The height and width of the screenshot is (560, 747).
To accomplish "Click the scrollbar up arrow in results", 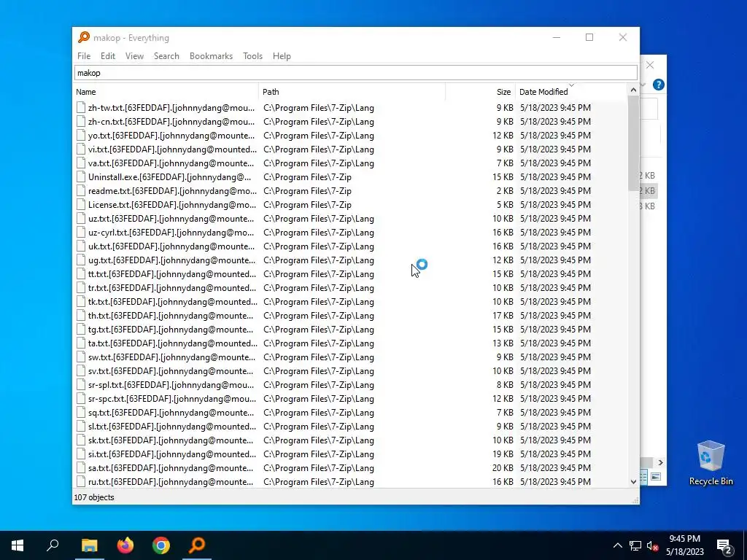I will (x=633, y=90).
